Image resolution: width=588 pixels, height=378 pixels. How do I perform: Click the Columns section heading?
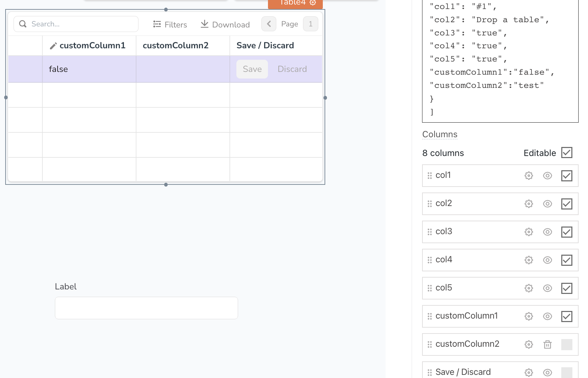pyautogui.click(x=440, y=134)
